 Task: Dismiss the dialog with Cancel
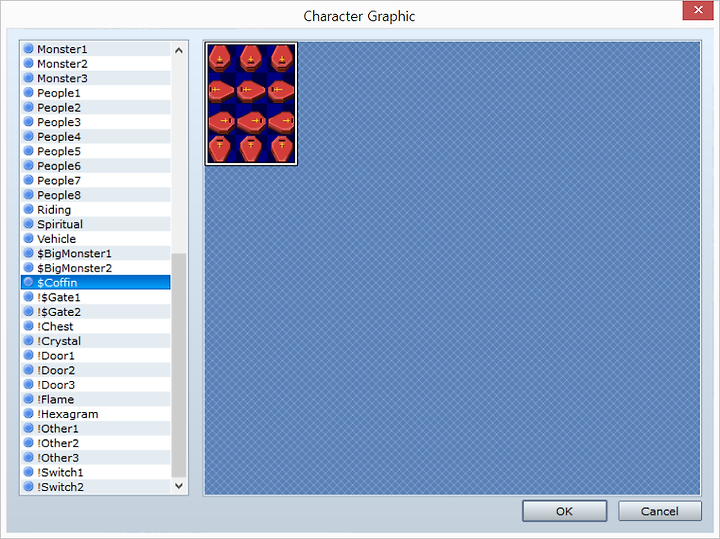click(x=660, y=511)
